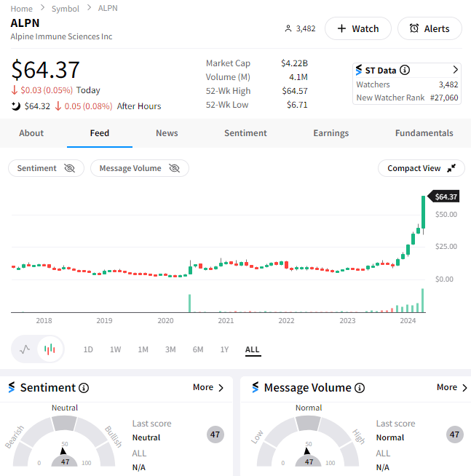Open More in the Sentiment panel
Image resolution: width=471 pixels, height=476 pixels.
208,387
